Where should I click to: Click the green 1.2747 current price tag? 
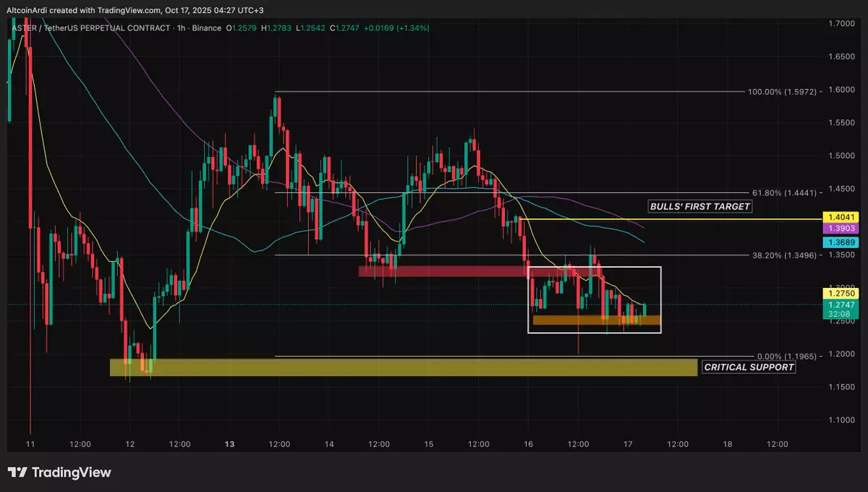[841, 306]
